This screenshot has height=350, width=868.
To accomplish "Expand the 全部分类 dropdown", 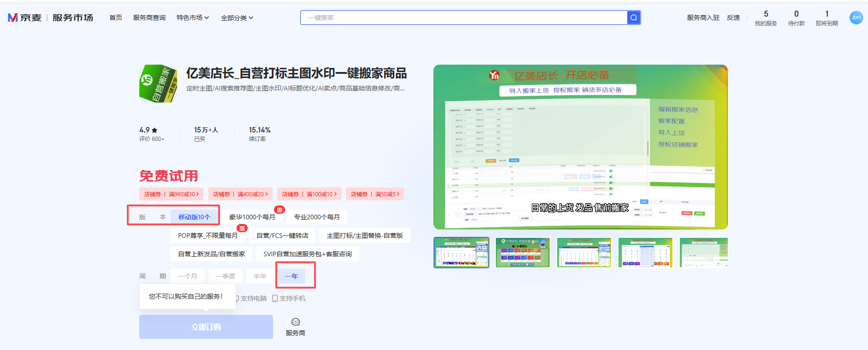I will click(x=237, y=18).
